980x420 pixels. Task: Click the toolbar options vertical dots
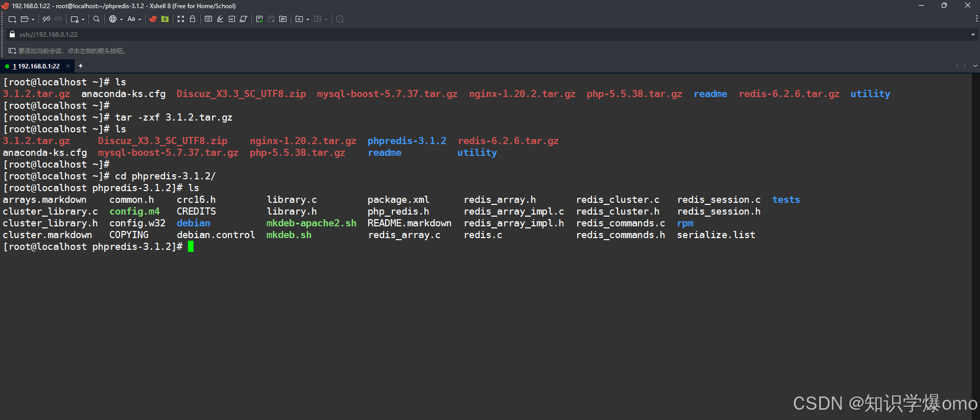(x=976, y=19)
